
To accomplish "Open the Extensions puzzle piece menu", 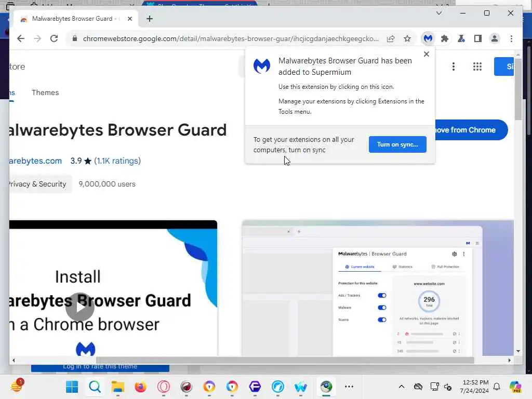I will (445, 38).
